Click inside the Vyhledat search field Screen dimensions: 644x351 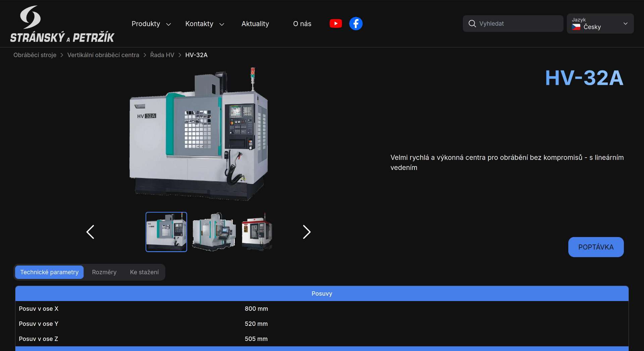click(x=510, y=23)
